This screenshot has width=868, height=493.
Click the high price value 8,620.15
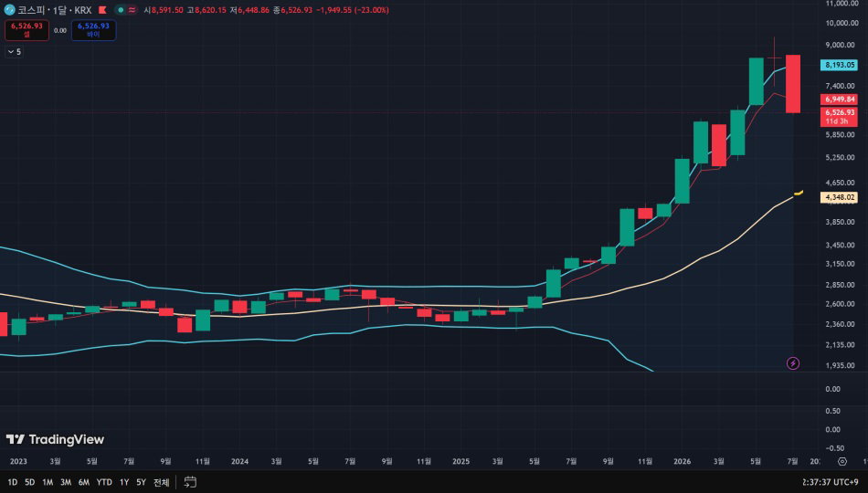click(x=210, y=10)
